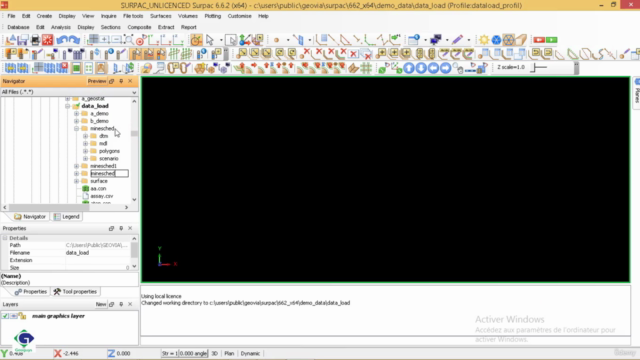Click the Save file disk icon

pos(22,40)
